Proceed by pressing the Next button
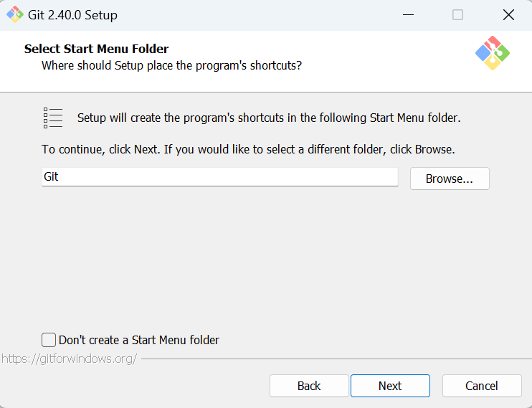This screenshot has width=532, height=408. (390, 386)
